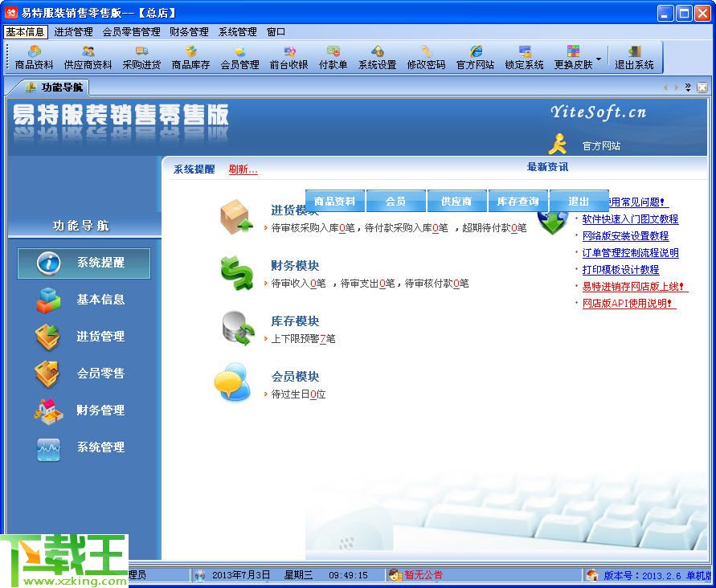The width and height of the screenshot is (716, 588).
Task: Open the 系统管理 menu
Action: click(237, 32)
